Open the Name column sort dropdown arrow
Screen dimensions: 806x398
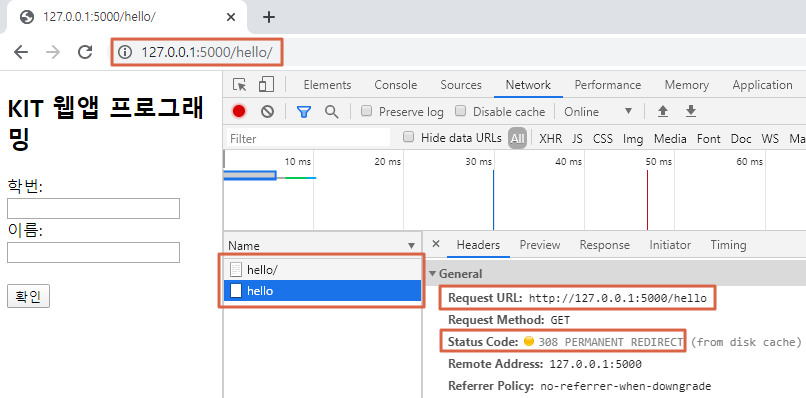(x=411, y=246)
